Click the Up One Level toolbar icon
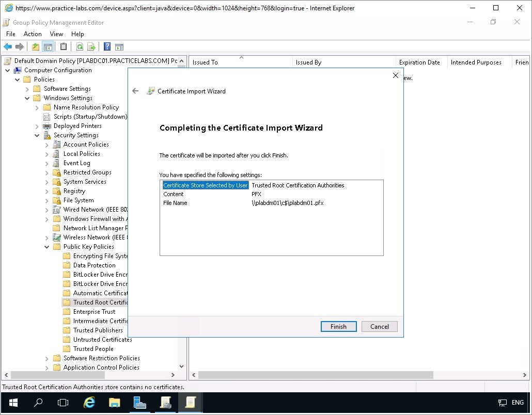 click(x=35, y=47)
